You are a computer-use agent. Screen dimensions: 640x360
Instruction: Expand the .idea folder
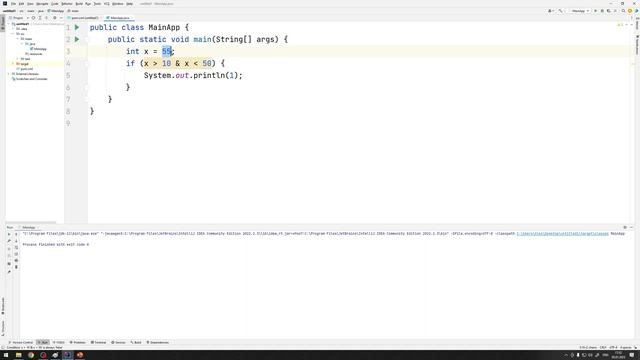pyautogui.click(x=13, y=29)
